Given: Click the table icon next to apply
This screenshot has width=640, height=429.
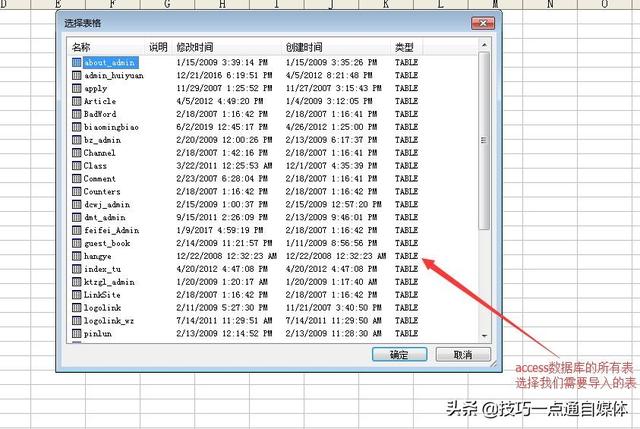Looking at the screenshot, I should (76, 88).
